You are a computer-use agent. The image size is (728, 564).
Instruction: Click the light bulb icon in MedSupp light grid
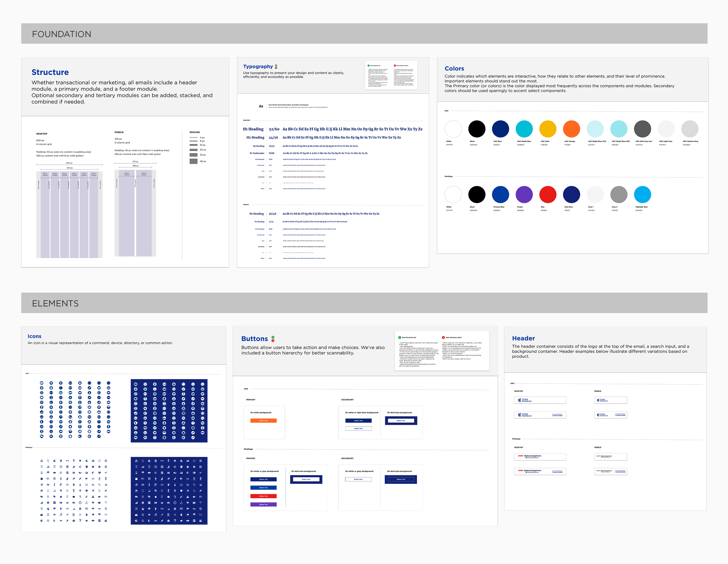point(61,509)
